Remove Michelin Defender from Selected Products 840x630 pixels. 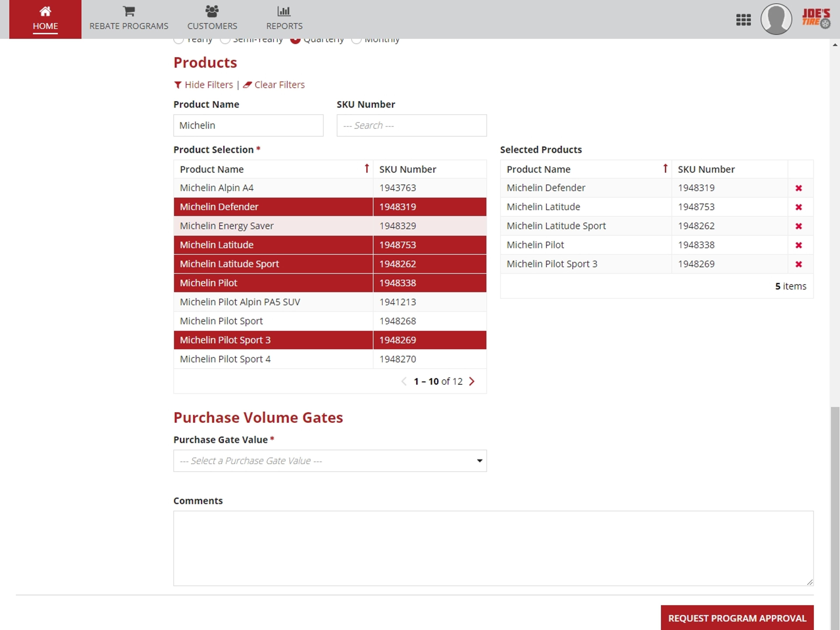(x=798, y=188)
